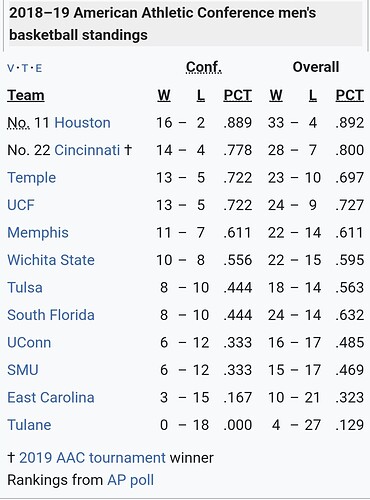Open the UCF team link
This screenshot has height=500, width=370.
[x=21, y=205]
